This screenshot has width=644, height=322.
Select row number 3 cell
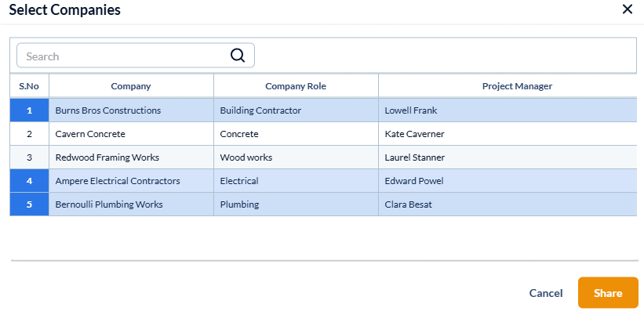[29, 157]
